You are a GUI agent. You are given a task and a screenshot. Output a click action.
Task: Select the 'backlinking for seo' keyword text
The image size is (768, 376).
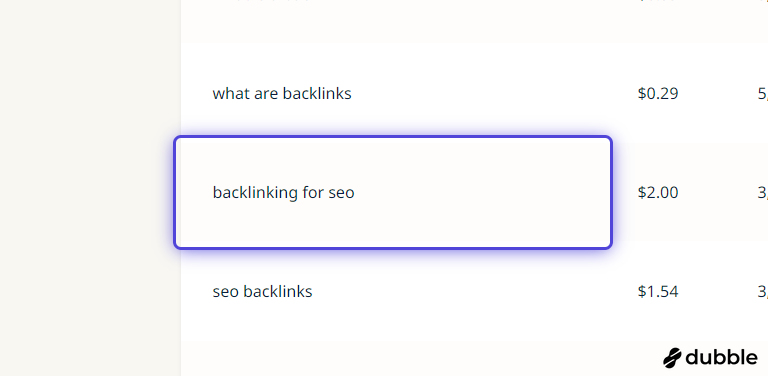pos(283,192)
